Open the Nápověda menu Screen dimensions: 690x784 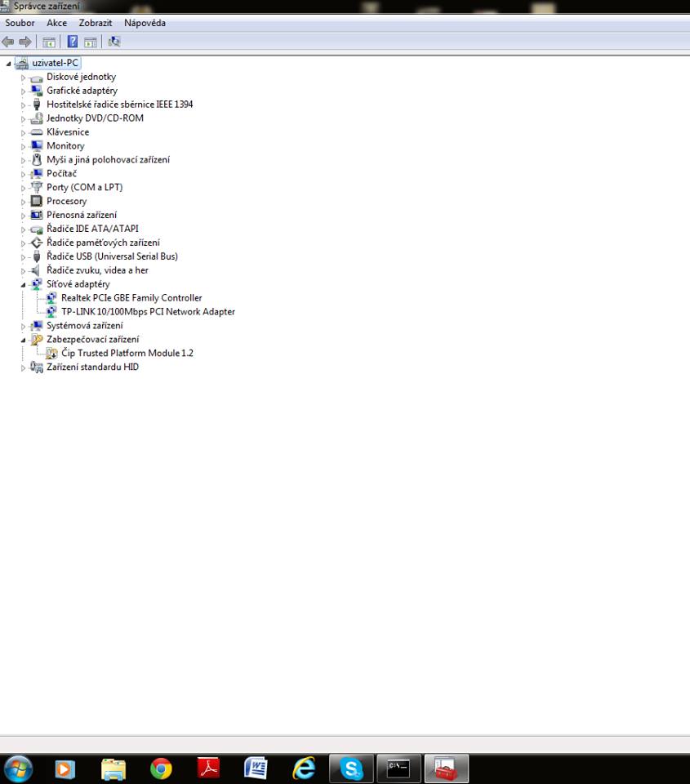145,23
